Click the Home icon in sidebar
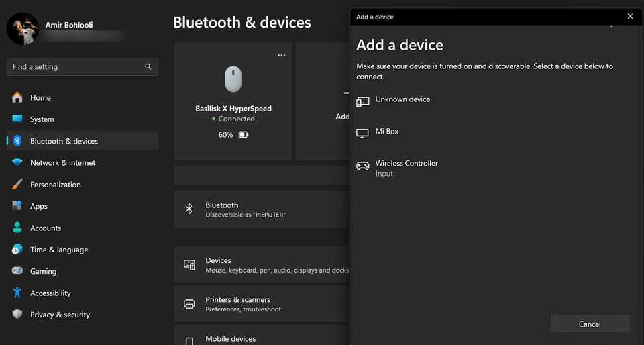The image size is (644, 345). (17, 97)
